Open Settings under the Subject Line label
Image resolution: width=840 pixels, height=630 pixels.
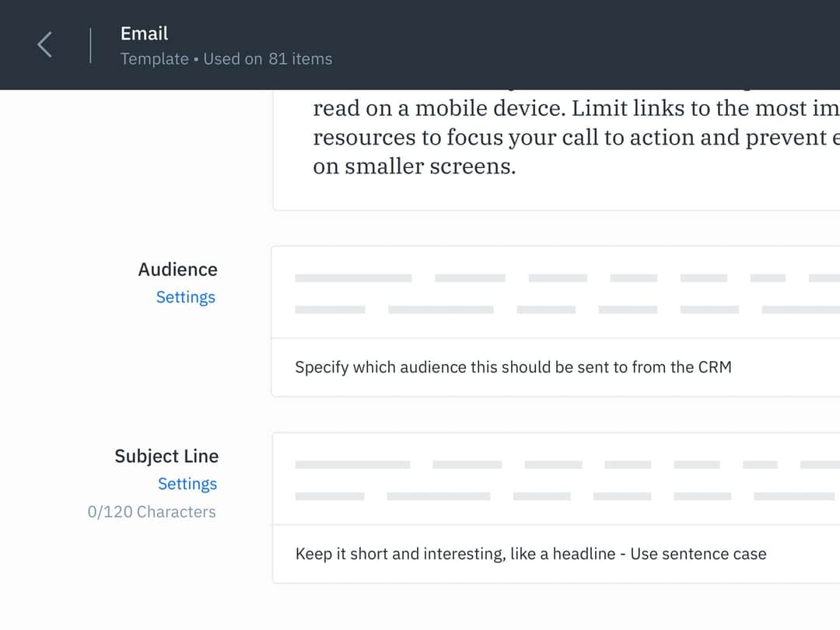coord(187,484)
